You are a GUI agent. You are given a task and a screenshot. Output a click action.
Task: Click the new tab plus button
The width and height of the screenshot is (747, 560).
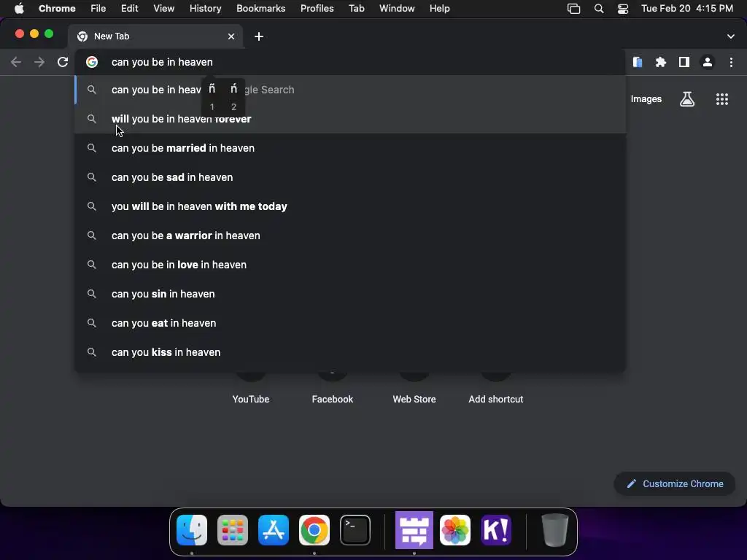(x=259, y=36)
